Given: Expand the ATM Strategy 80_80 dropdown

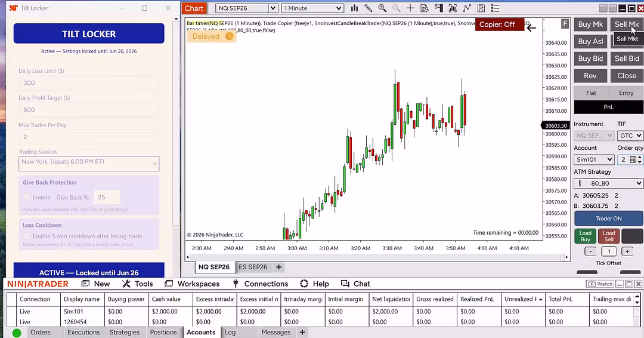Looking at the screenshot, I should click(608, 183).
